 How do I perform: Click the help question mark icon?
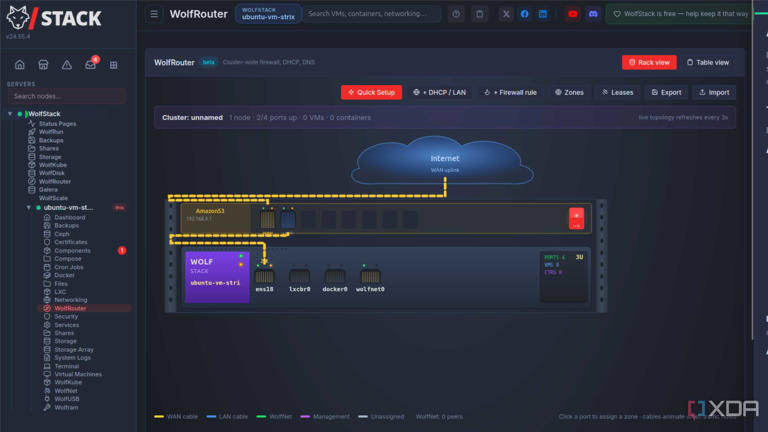pos(456,14)
